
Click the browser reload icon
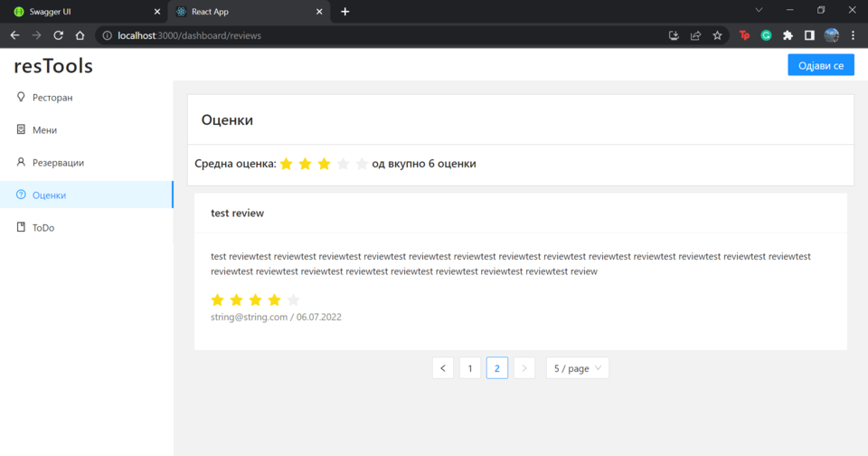coord(58,35)
